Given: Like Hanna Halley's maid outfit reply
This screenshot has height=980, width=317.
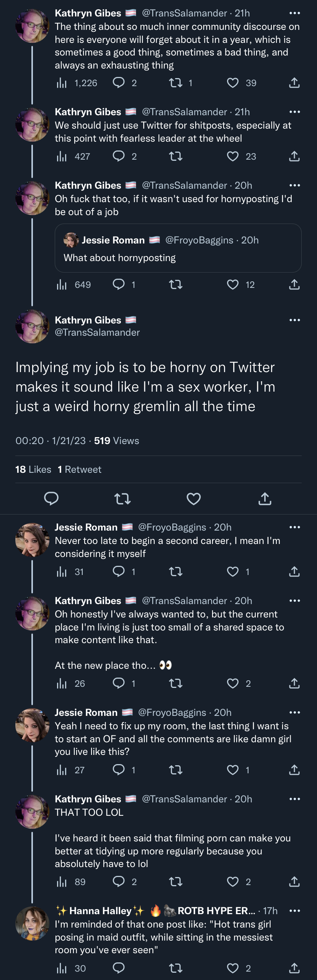Looking at the screenshot, I should [233, 968].
